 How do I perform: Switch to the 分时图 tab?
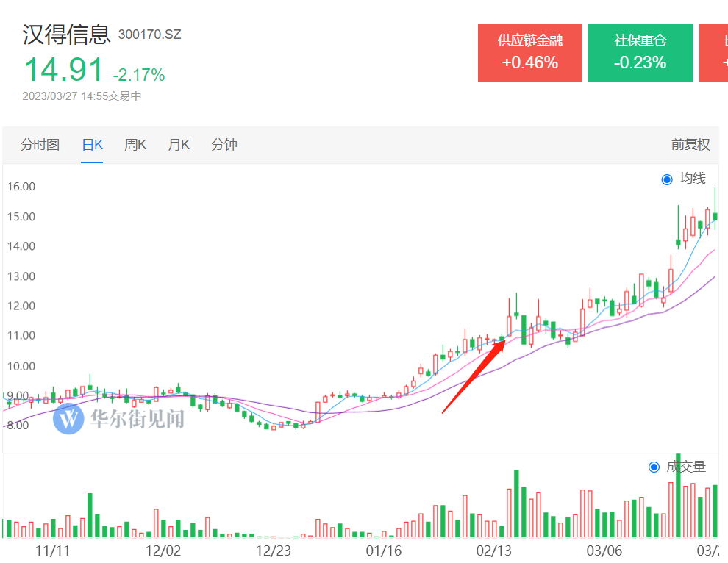pyautogui.click(x=40, y=145)
